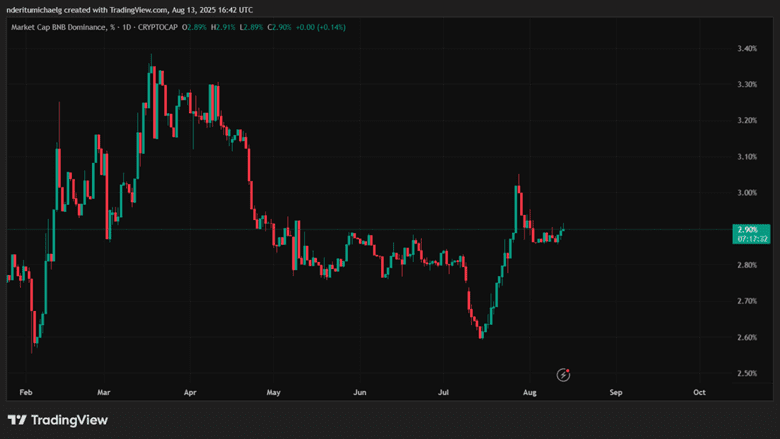Click the Feb label on time axis
This screenshot has height=439, width=780.
(25, 393)
